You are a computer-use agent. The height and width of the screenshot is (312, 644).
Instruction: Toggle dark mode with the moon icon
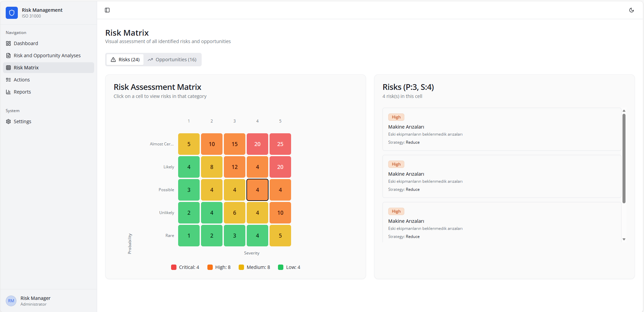coord(632,10)
